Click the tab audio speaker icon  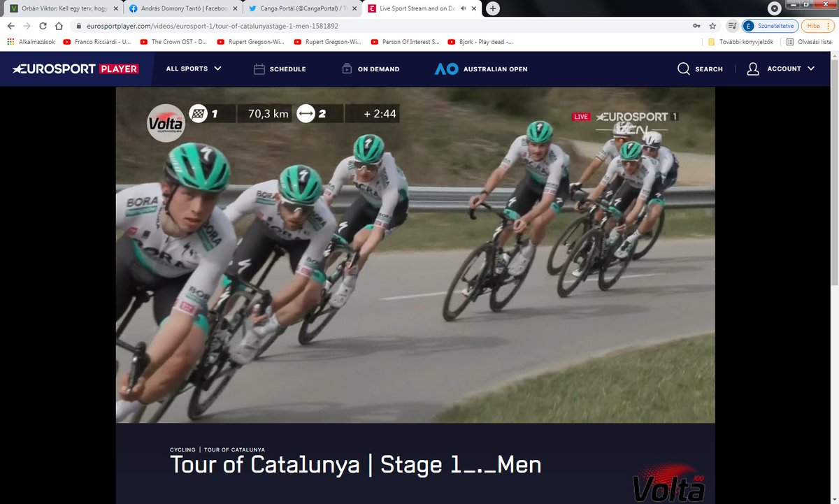pos(462,9)
